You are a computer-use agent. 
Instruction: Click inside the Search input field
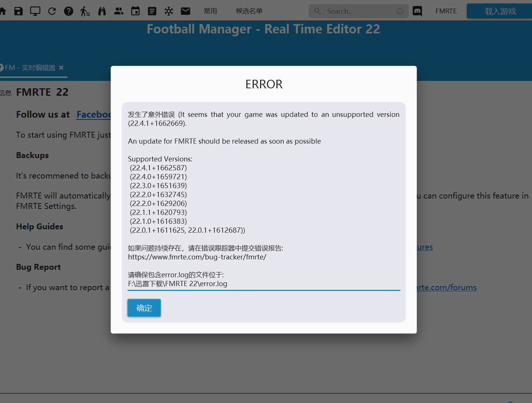tap(356, 11)
